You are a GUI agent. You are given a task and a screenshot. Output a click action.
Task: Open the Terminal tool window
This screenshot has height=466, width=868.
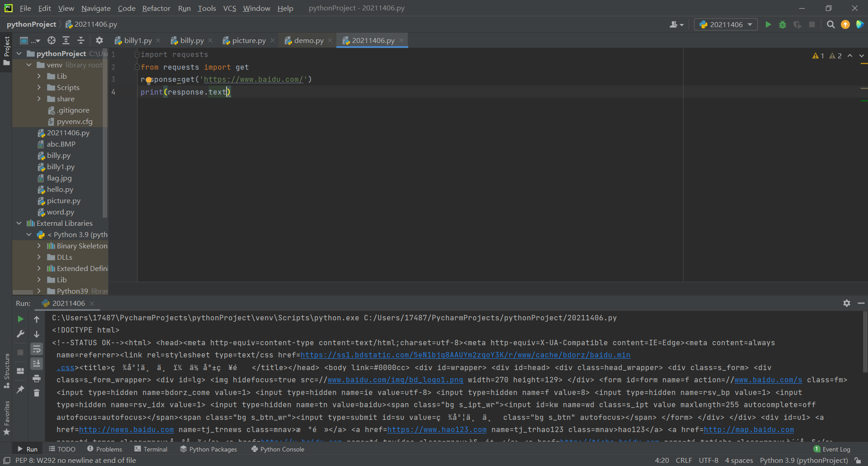tap(151, 449)
